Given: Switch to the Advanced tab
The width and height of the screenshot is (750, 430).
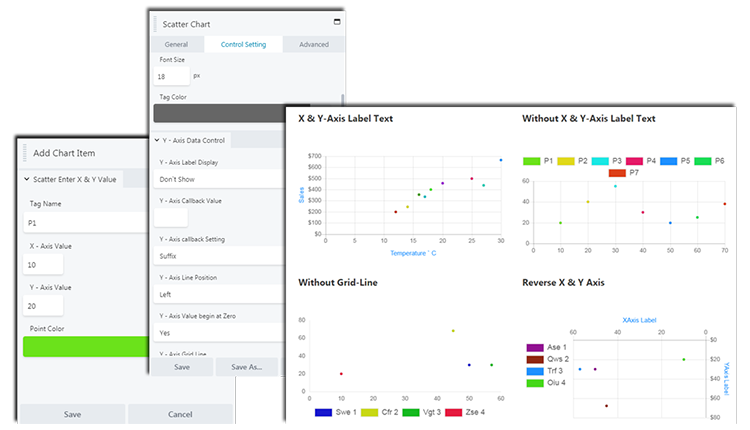Looking at the screenshot, I should (313, 44).
